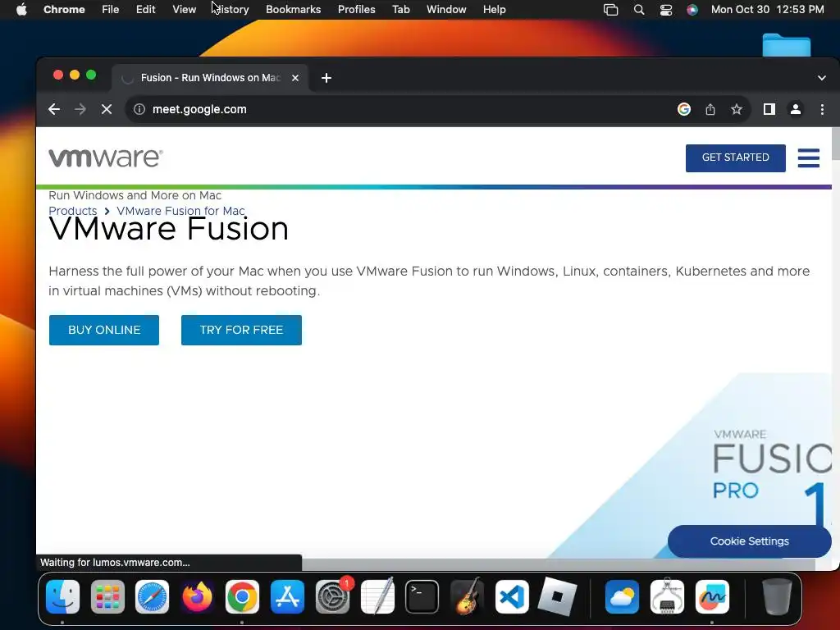This screenshot has width=840, height=630.
Task: Click the TRY FOR FREE button
Action: [242, 330]
